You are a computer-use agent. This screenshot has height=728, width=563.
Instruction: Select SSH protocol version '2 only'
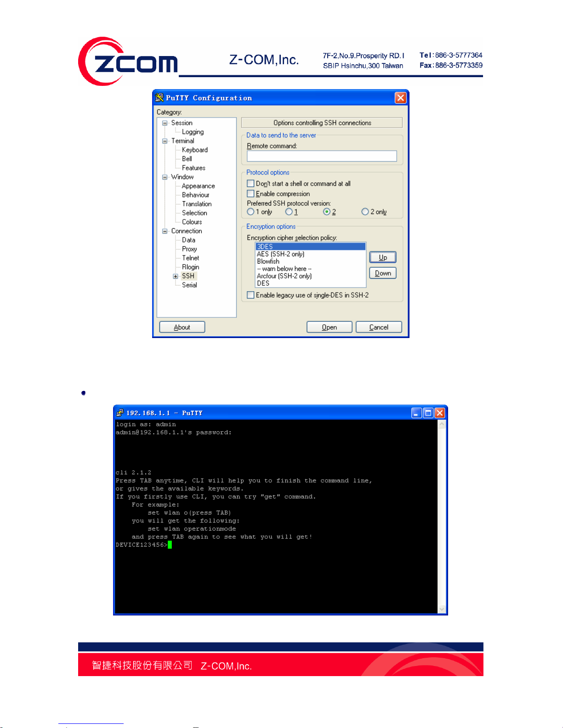pos(365,212)
